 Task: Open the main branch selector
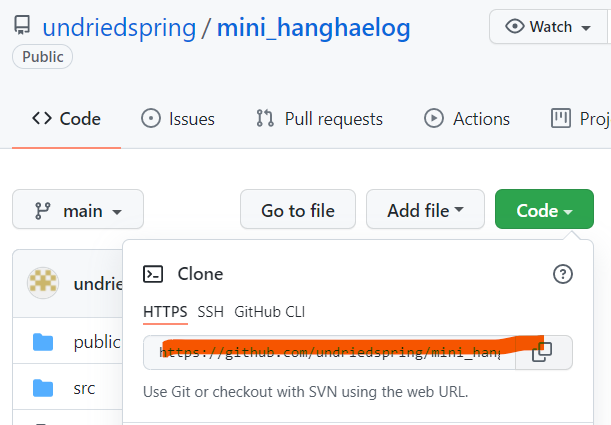(x=78, y=209)
